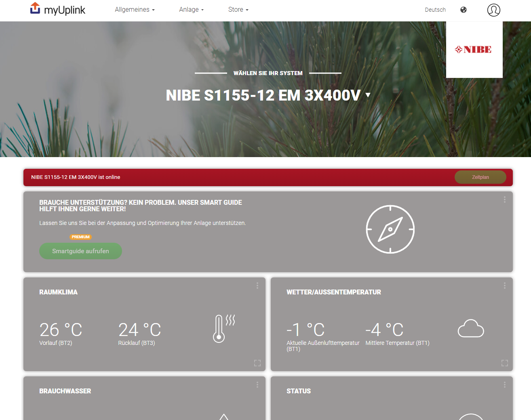Click the WÄHLEN SIE IHR SYSTEM text
Viewport: 531px width, 420px height.
tap(268, 73)
